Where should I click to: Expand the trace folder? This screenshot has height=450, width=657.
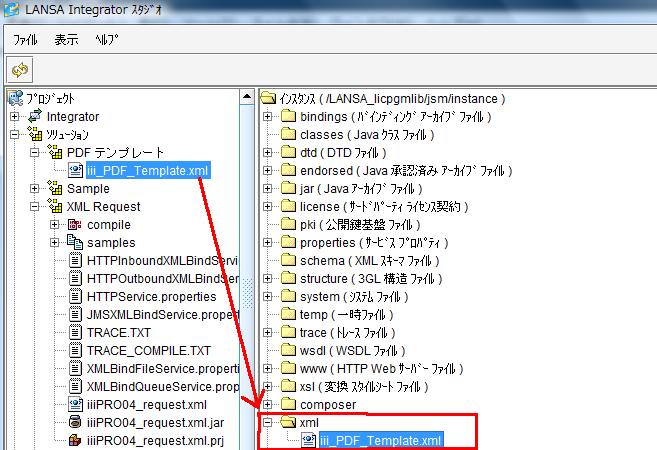tap(268, 333)
